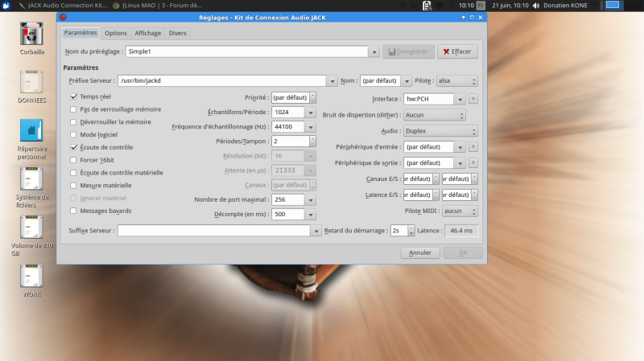The image size is (644, 361).
Task: Open the Pilote alsa driver dropdown
Action: click(x=457, y=81)
